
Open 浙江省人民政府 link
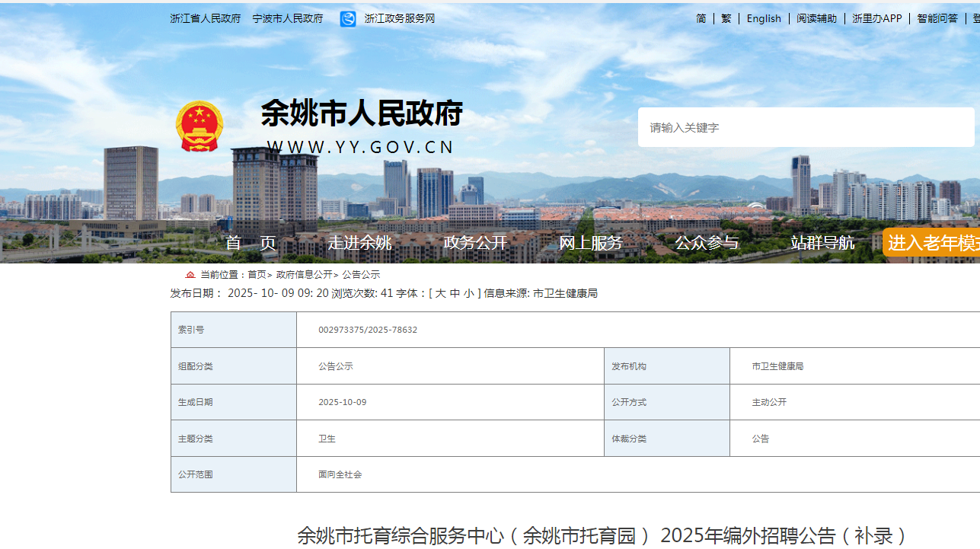205,18
